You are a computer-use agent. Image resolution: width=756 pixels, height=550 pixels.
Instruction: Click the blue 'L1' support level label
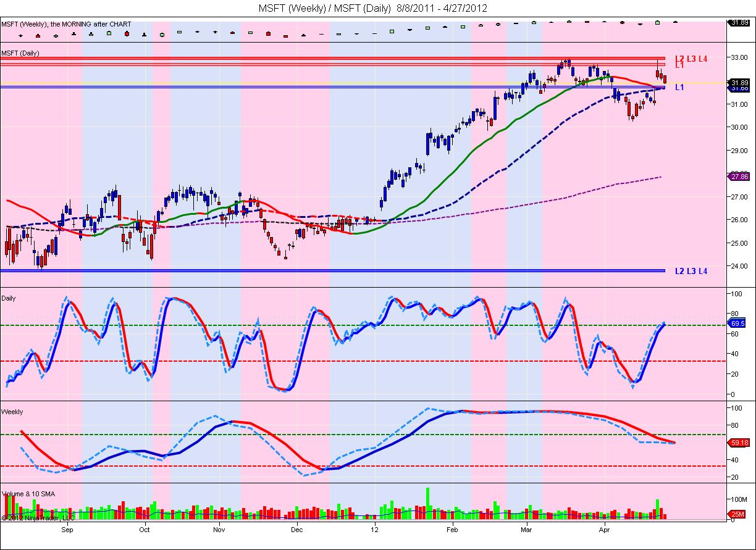[679, 88]
